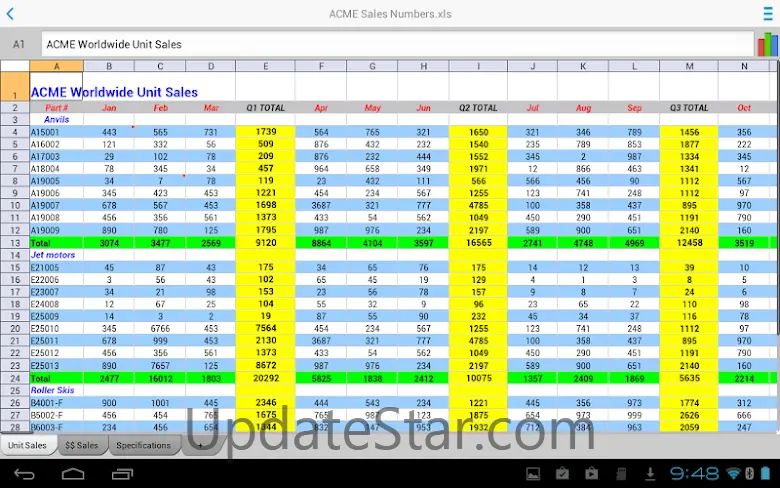This screenshot has width=780, height=488.
Task: Select row 13 header
Action: 15,243
